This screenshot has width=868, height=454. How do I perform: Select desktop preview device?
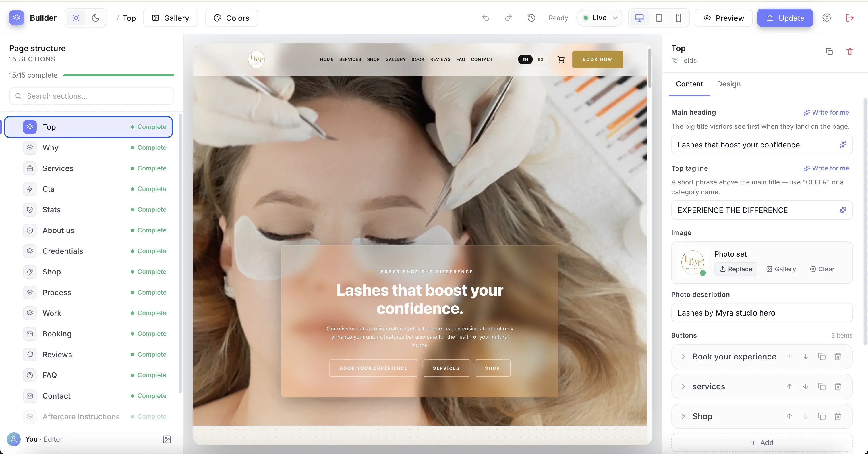pos(639,18)
